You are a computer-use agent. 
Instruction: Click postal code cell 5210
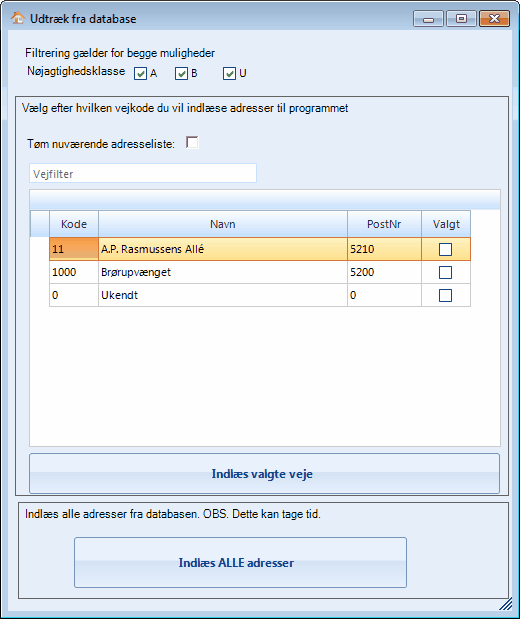click(x=384, y=249)
